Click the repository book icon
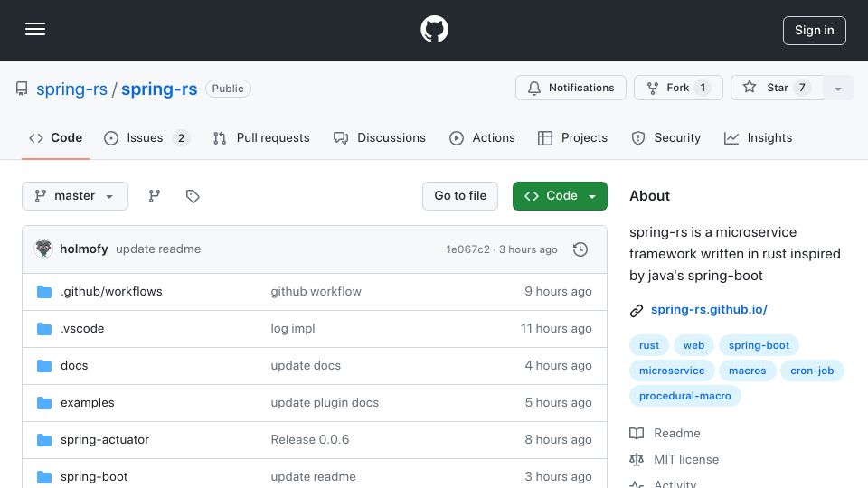The height and width of the screenshot is (488, 868). (x=22, y=89)
